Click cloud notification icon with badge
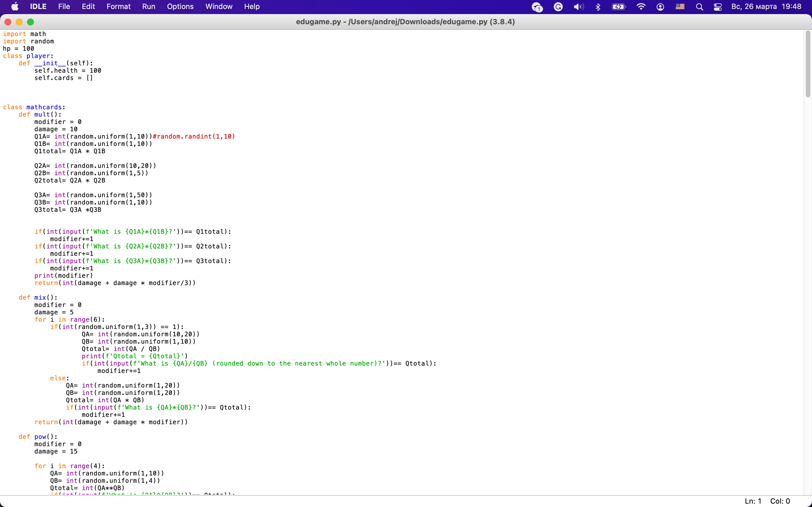Screen dimensions: 812x507 [x=537, y=7]
